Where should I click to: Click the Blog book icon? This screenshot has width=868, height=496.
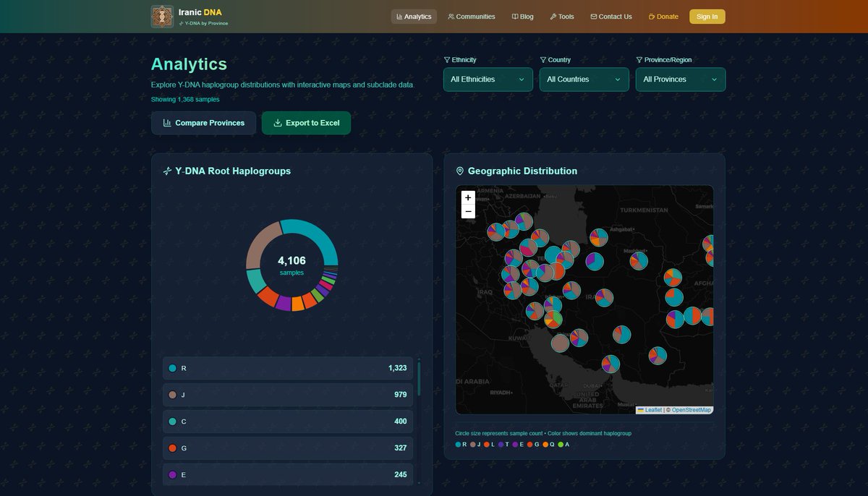coord(515,17)
